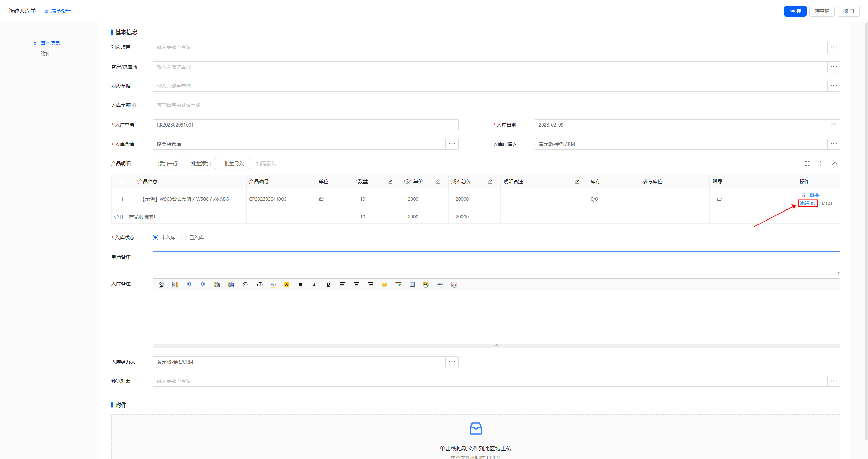868x459 pixels.
Task: Open the 对应单据 selection (…) button
Action: click(x=834, y=86)
